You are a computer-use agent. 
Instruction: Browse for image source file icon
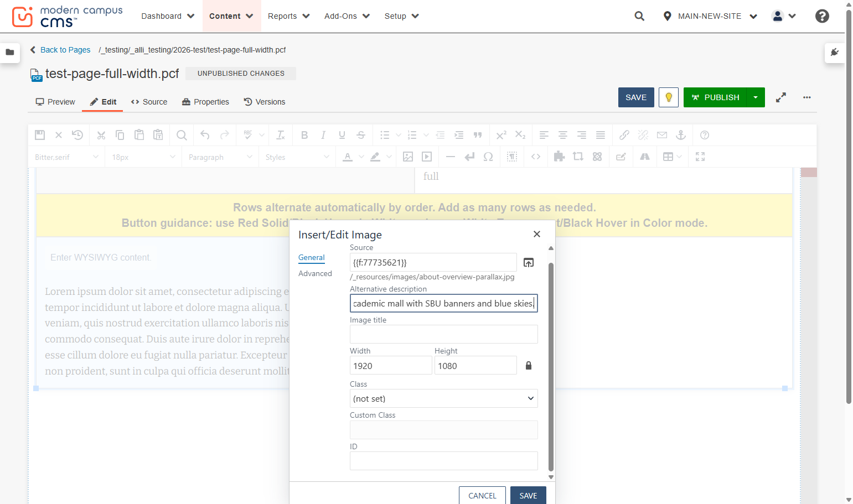click(x=529, y=263)
